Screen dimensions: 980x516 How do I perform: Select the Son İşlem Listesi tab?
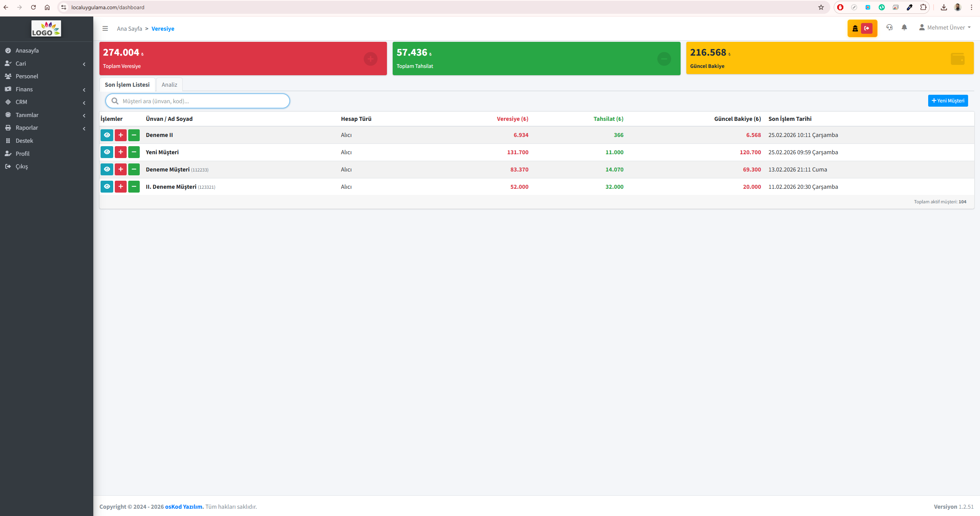point(127,85)
